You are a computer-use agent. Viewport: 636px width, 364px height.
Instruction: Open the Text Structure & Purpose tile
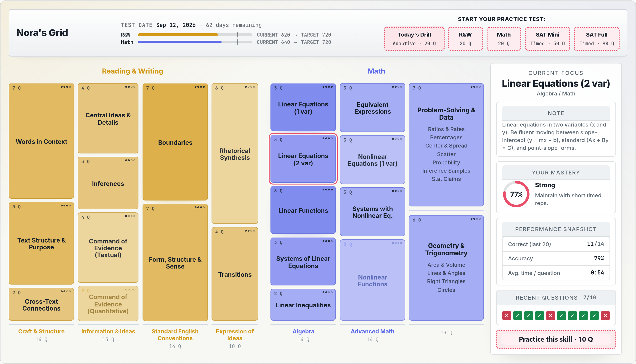pyautogui.click(x=41, y=243)
